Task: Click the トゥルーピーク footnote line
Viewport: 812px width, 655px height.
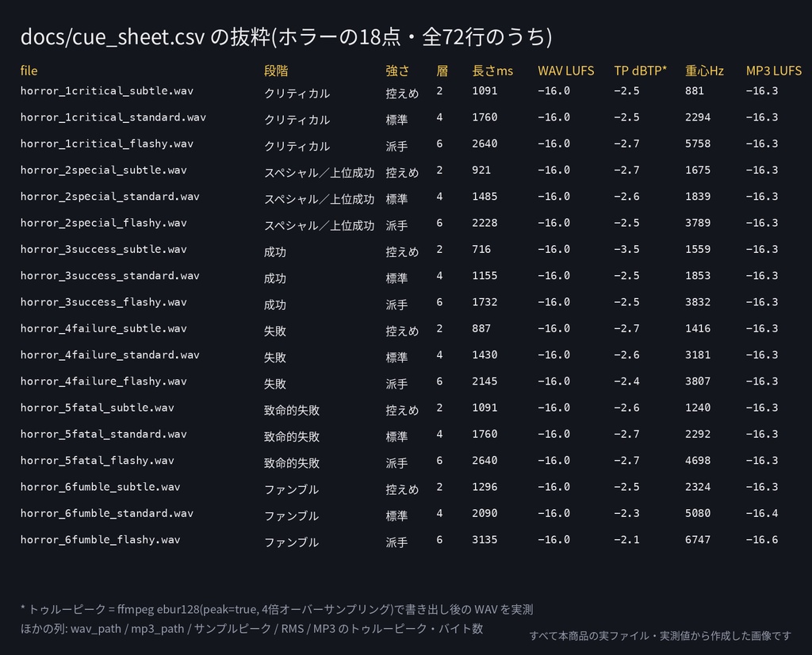Action: (x=277, y=610)
